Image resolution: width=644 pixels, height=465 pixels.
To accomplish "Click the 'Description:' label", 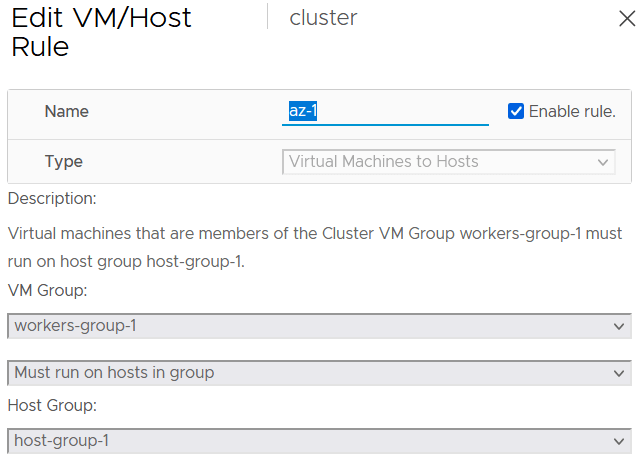I will coord(52,199).
